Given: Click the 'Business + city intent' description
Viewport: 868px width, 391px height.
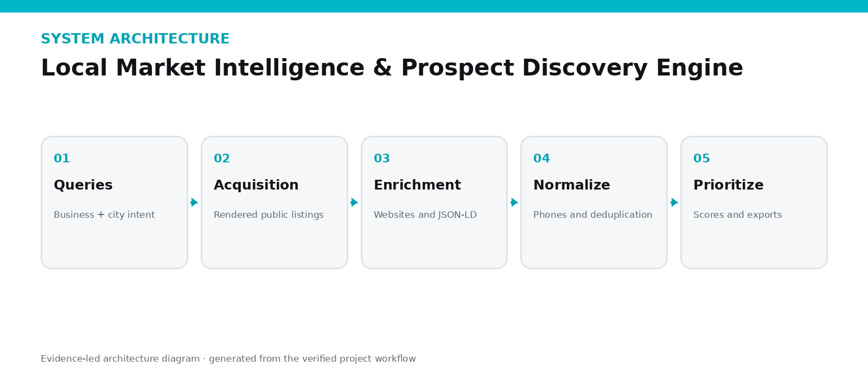Looking at the screenshot, I should [x=104, y=215].
